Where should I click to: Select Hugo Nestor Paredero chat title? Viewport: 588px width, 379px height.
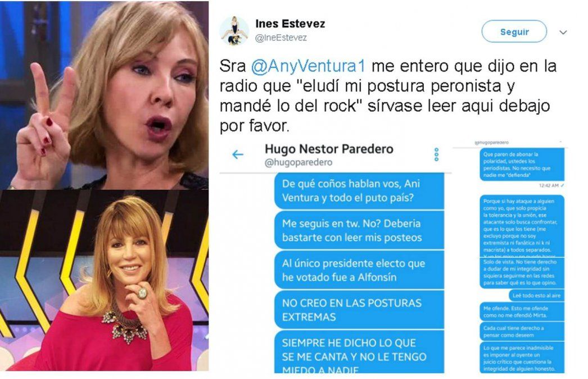(x=329, y=149)
